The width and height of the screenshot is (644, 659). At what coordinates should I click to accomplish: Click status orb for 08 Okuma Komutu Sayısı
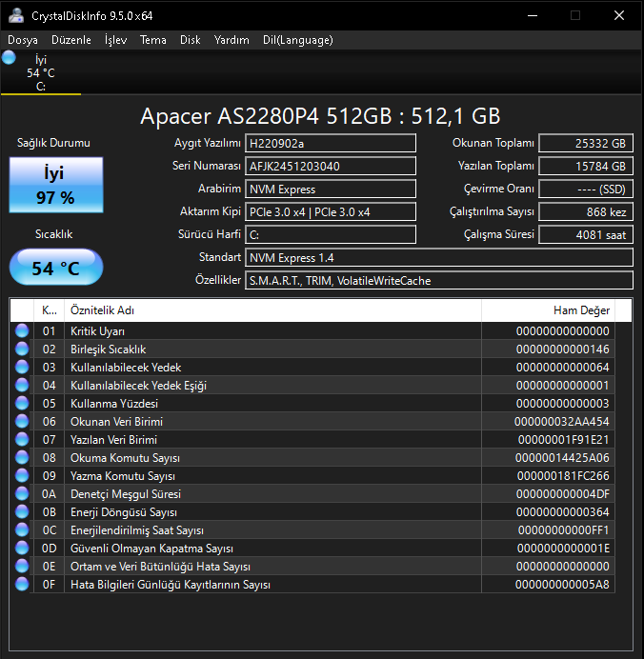point(22,457)
